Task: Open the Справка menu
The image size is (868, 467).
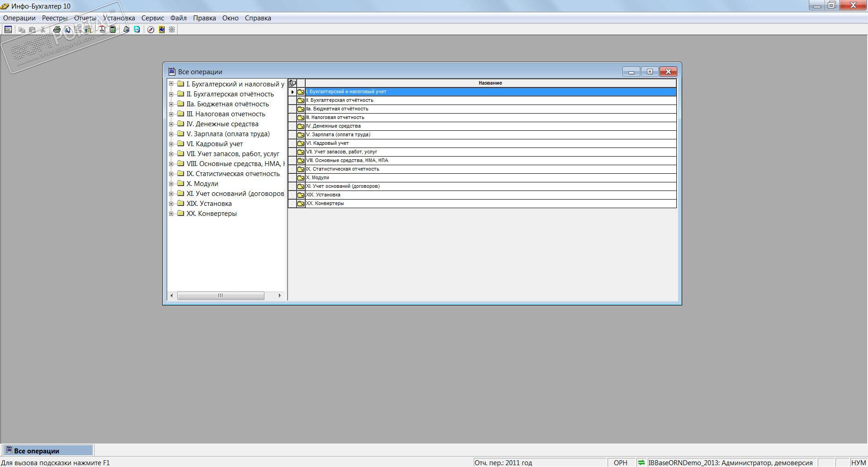Action: (x=258, y=18)
